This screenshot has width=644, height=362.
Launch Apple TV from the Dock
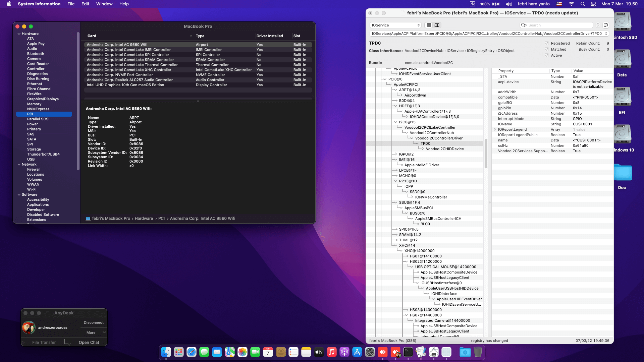coord(319,352)
